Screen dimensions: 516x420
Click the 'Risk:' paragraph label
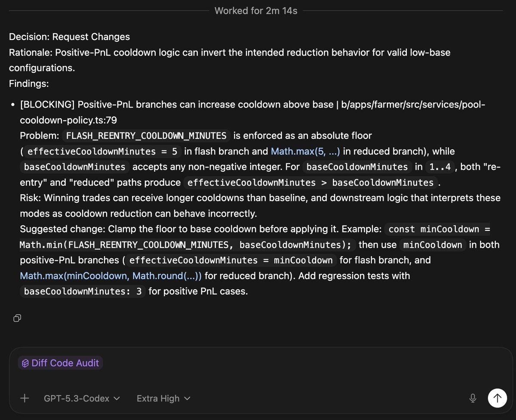tap(31, 198)
